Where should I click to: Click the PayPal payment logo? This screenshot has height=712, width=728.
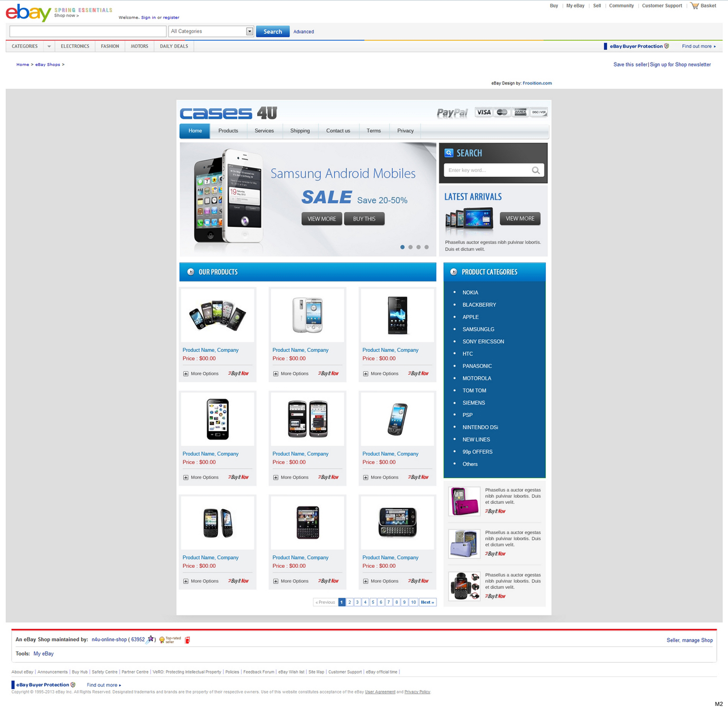(452, 113)
